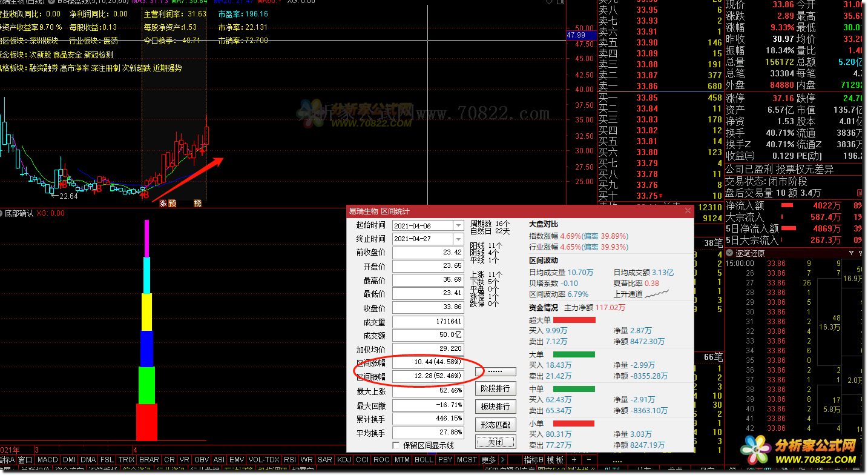The image size is (868, 475).
Task: Close the 区间统计 dialog with X
Action: (x=687, y=211)
